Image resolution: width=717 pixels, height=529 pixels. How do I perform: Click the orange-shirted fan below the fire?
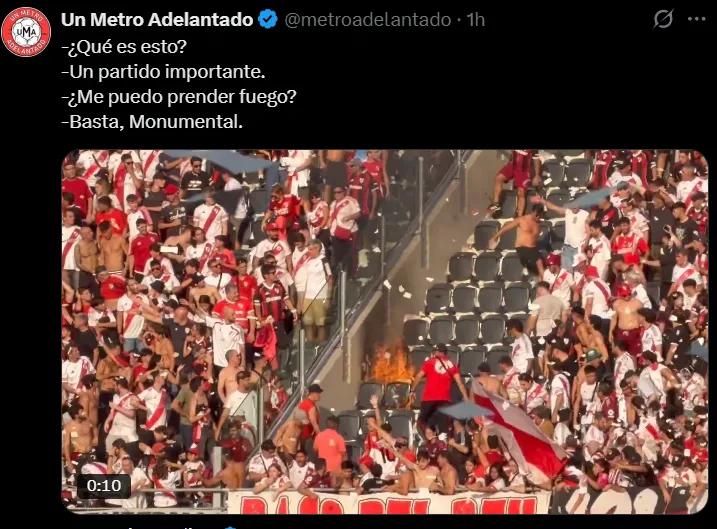pyautogui.click(x=330, y=446)
